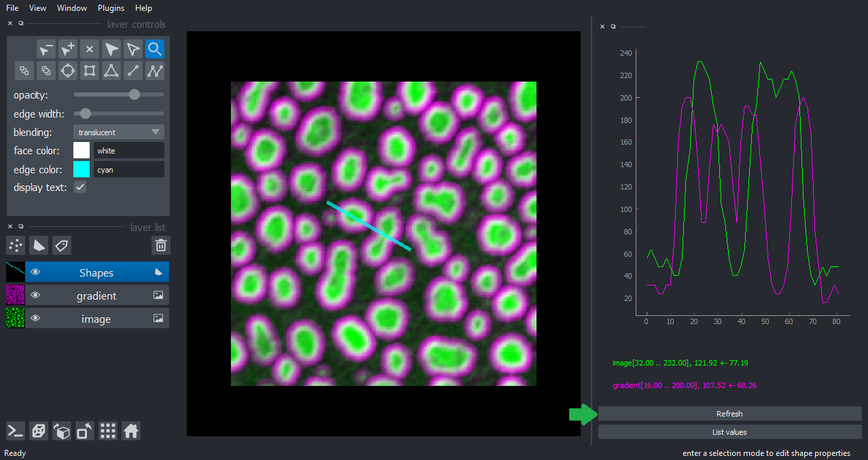The height and width of the screenshot is (460, 868).
Task: Select the add polygon shape tool
Action: [x=111, y=71]
